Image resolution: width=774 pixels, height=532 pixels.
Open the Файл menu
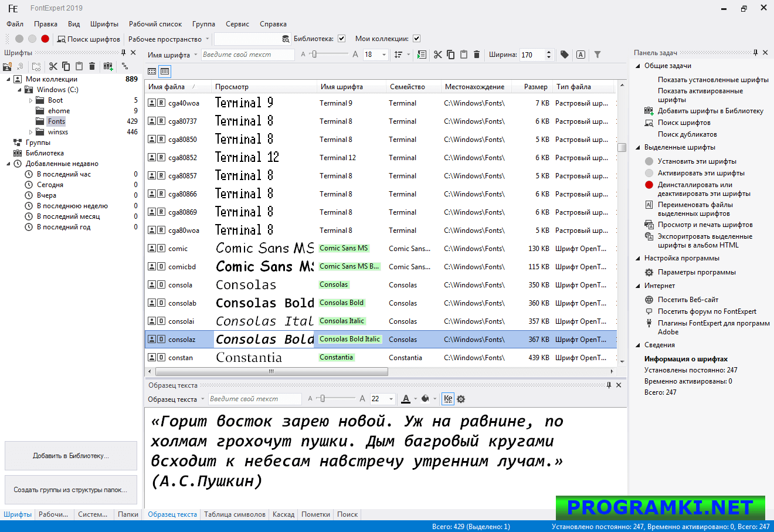point(15,24)
